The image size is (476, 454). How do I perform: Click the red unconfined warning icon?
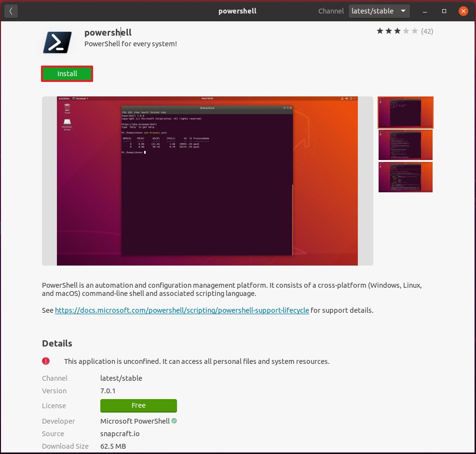coord(46,361)
